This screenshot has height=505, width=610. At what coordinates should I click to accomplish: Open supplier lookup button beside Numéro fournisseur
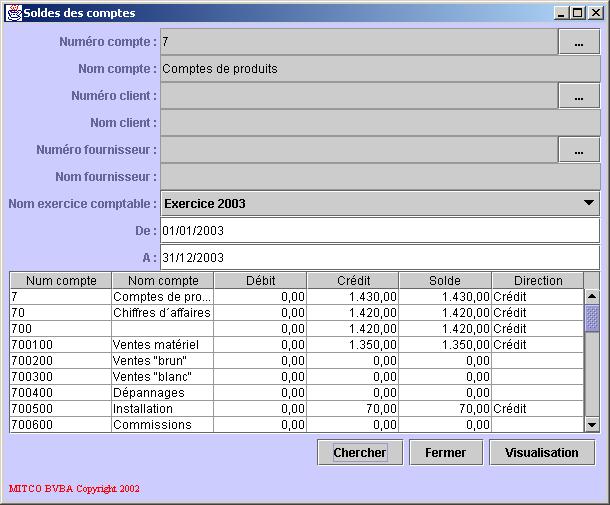click(578, 150)
